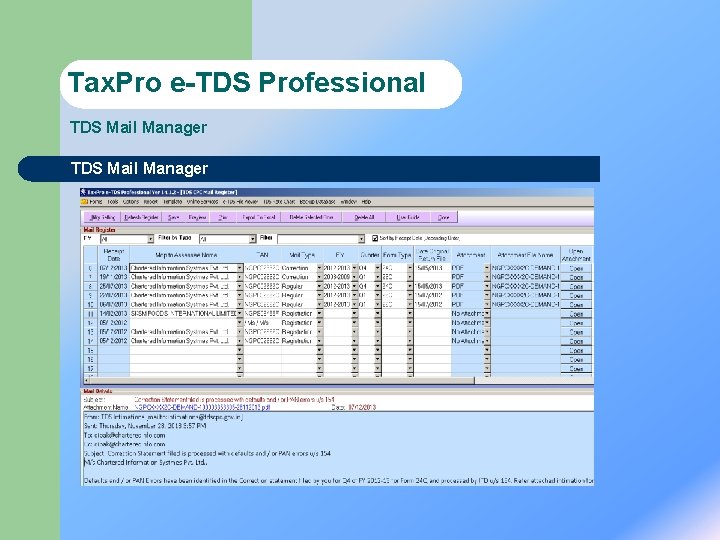720x540 pixels.
Task: Open the User Guide button
Action: pos(408,217)
